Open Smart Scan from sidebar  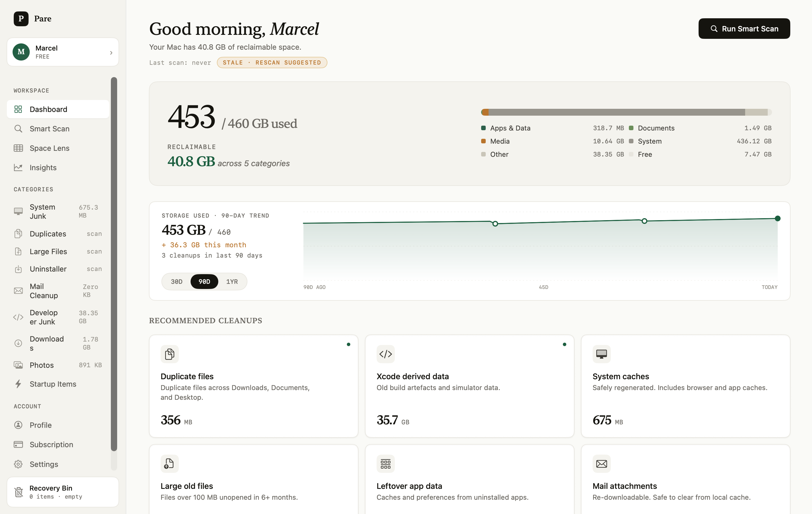[x=58, y=129]
